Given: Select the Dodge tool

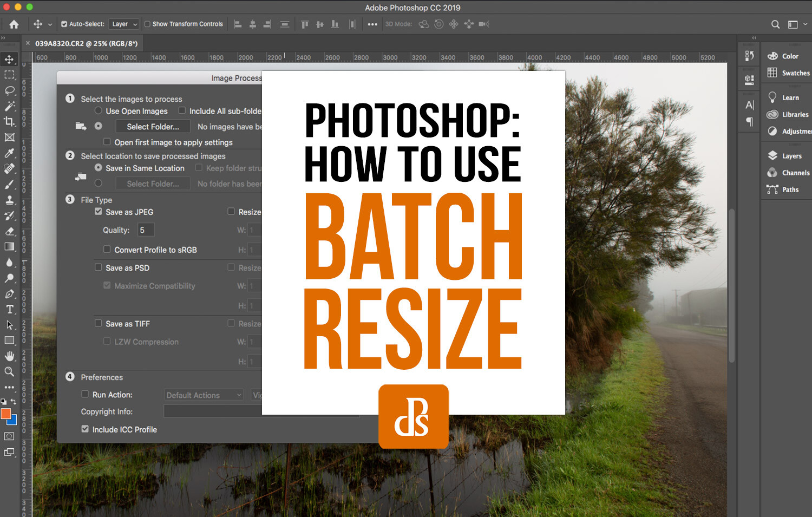Looking at the screenshot, I should point(9,278).
